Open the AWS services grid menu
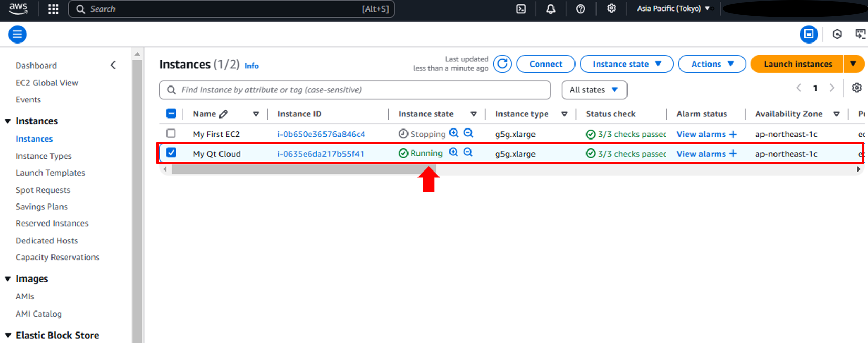This screenshot has width=868, height=343. pyautogui.click(x=53, y=9)
